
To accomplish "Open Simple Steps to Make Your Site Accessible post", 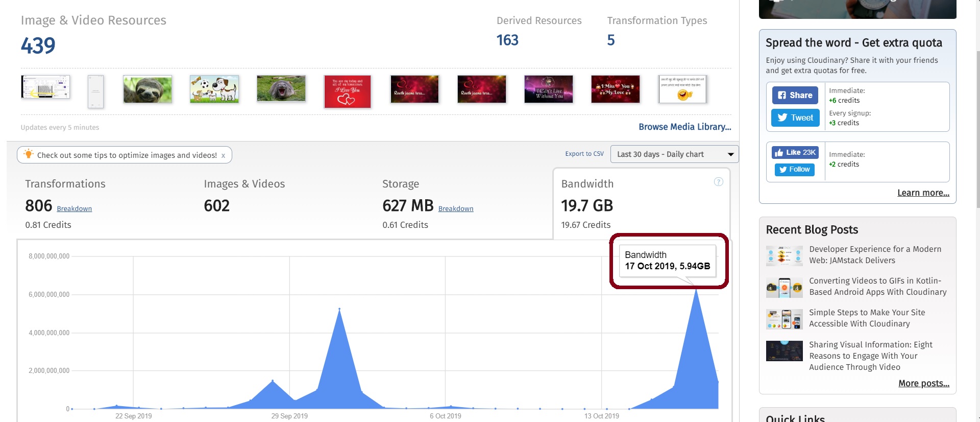I will [867, 318].
